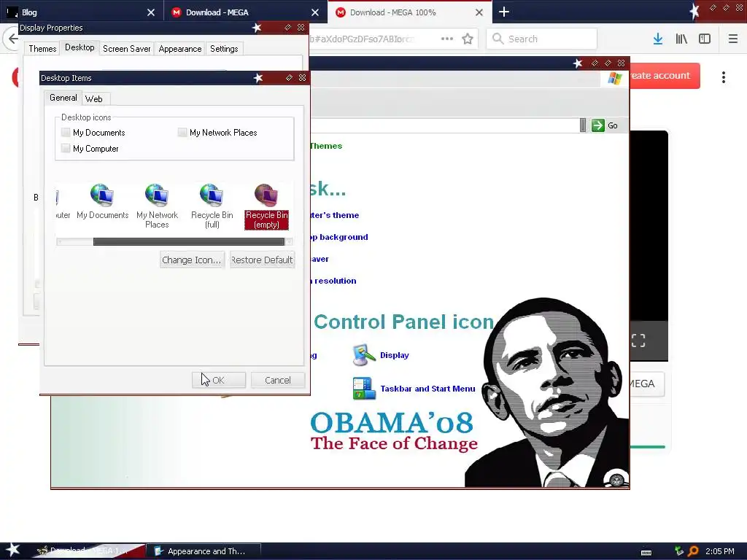Select the My Network Places icon in the list
747x560 pixels.
pos(157,206)
